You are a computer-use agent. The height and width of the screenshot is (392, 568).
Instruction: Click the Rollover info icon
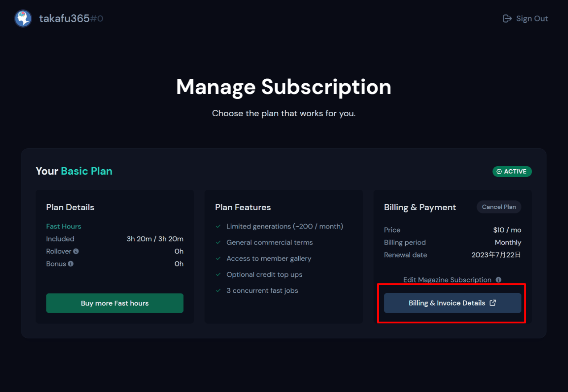[x=76, y=251]
